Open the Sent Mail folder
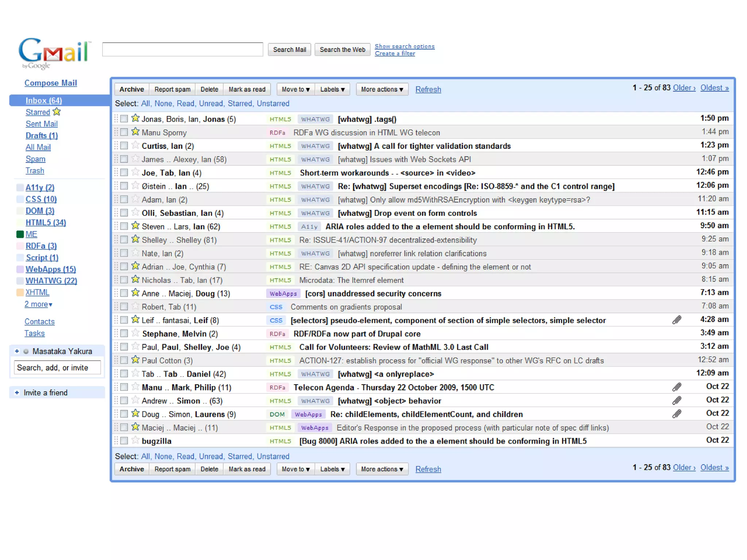The height and width of the screenshot is (560, 747). pos(42,124)
